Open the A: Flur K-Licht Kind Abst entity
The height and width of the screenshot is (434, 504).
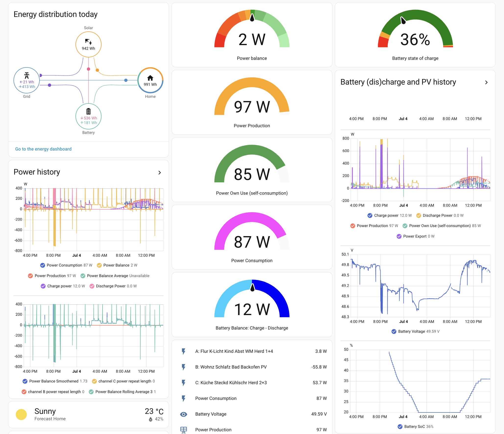click(x=234, y=351)
